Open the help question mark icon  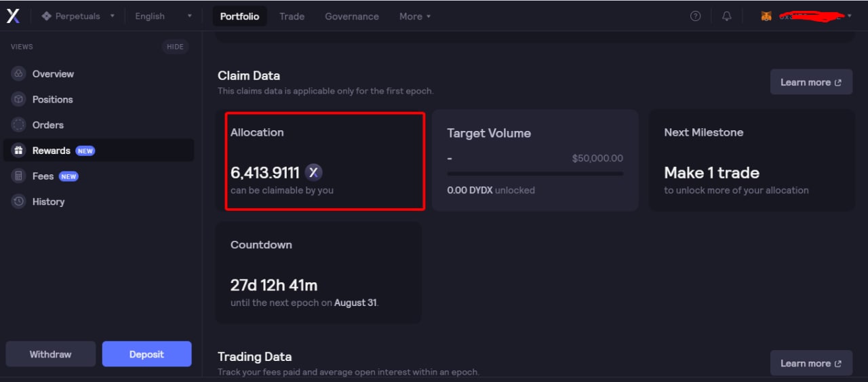(x=695, y=16)
